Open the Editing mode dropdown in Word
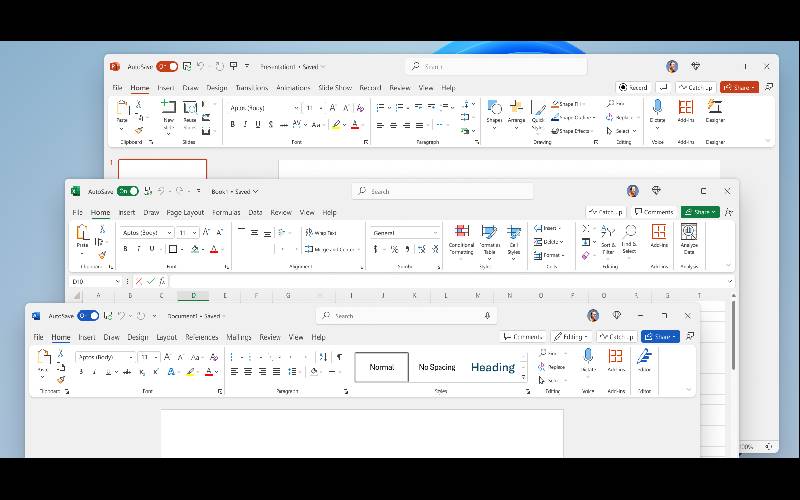 (x=571, y=337)
